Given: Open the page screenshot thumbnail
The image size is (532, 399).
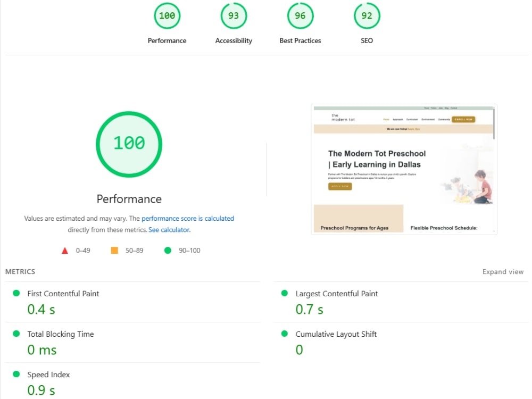Looking at the screenshot, I should coord(404,169).
